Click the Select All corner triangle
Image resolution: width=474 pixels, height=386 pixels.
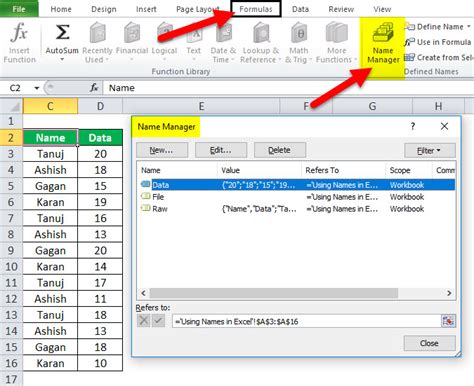[15, 107]
